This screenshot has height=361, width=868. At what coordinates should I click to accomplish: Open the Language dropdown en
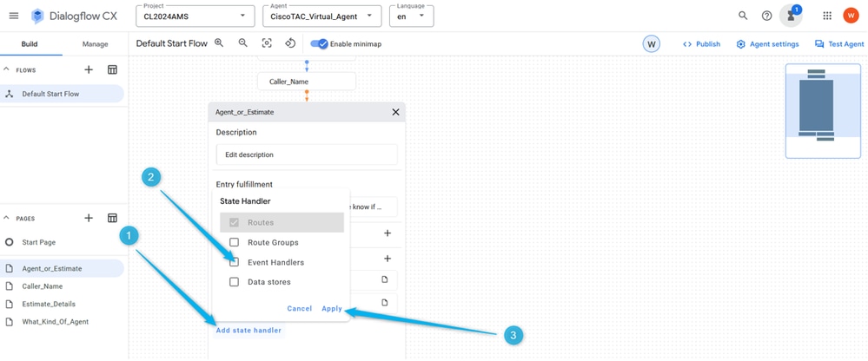click(412, 16)
